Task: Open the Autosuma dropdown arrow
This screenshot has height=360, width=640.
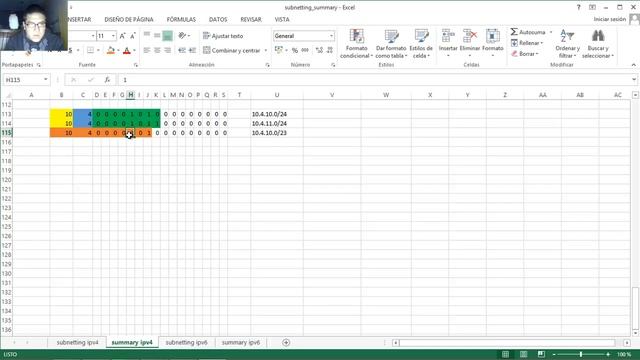Action: 551,32
